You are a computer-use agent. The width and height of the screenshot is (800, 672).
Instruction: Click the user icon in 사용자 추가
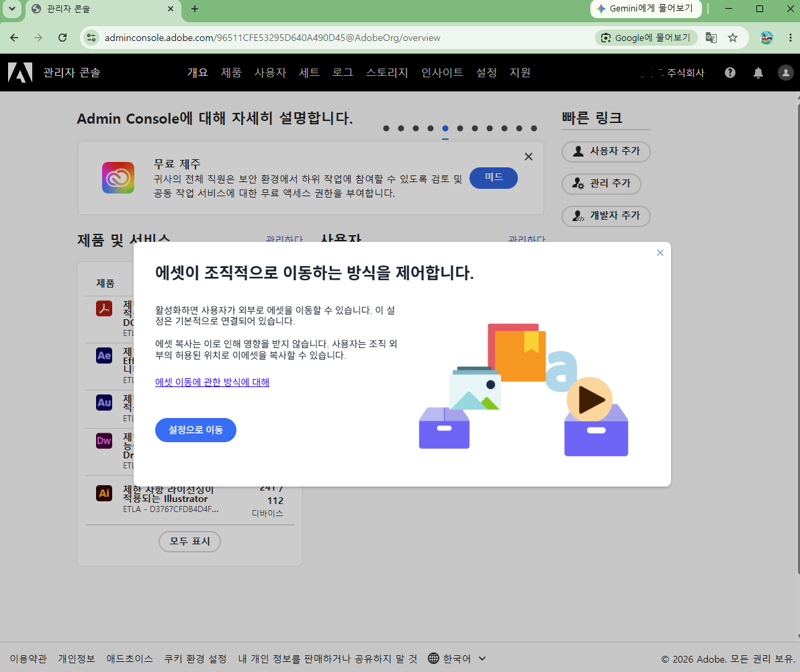pos(578,152)
